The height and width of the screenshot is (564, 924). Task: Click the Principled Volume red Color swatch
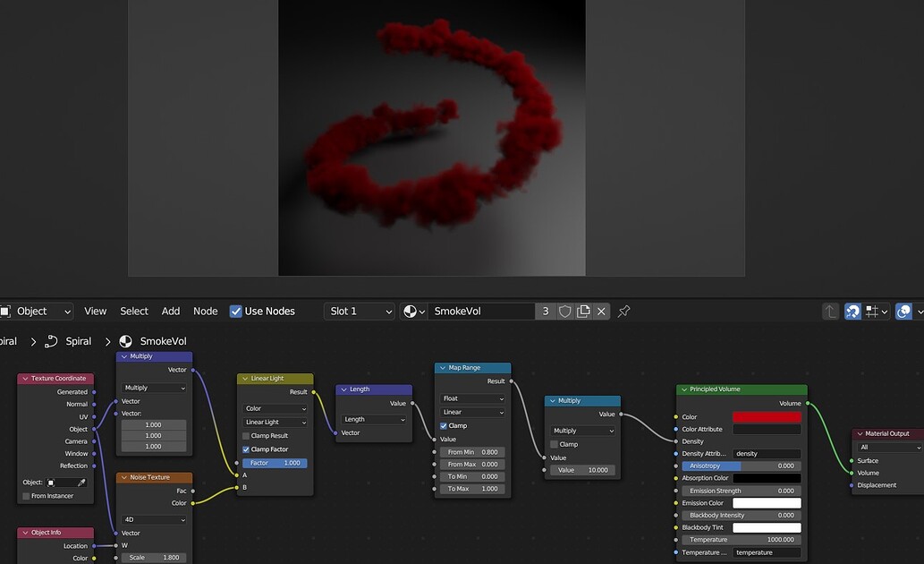pyautogui.click(x=766, y=417)
